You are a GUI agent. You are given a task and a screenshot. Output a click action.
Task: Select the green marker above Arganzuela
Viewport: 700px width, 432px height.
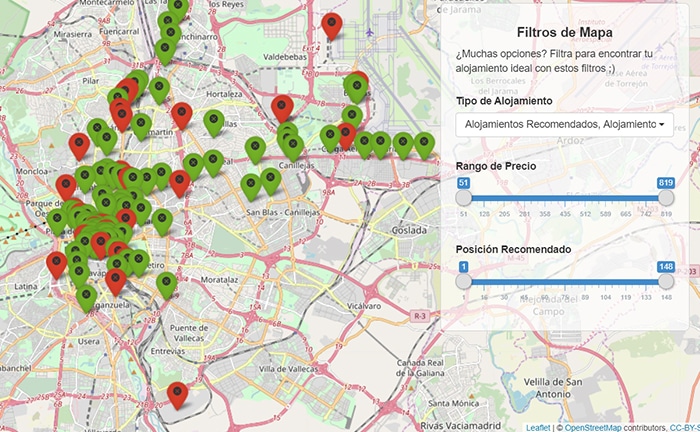(x=87, y=296)
